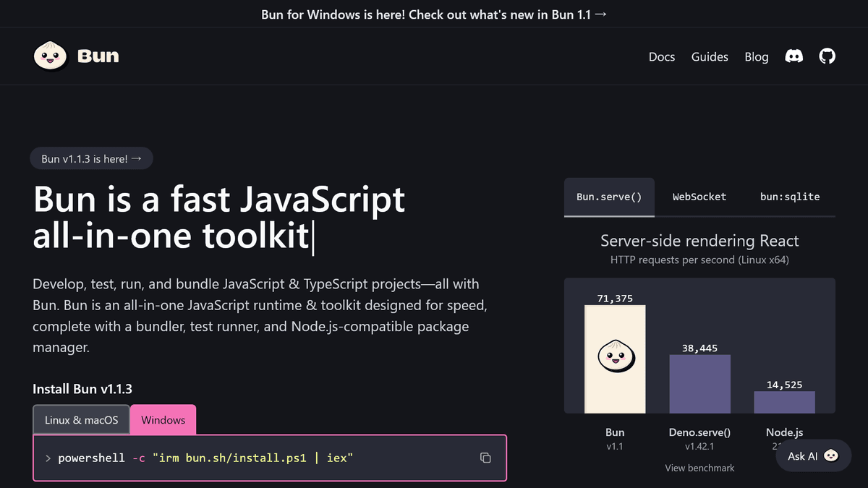Click the Deno.serve() 38,445 bar
868x488 pixels.
pyautogui.click(x=699, y=384)
